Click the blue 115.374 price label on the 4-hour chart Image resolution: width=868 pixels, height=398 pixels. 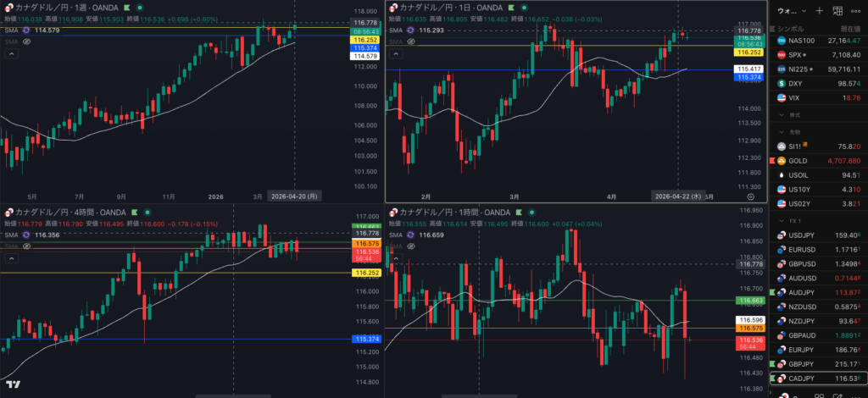click(364, 339)
